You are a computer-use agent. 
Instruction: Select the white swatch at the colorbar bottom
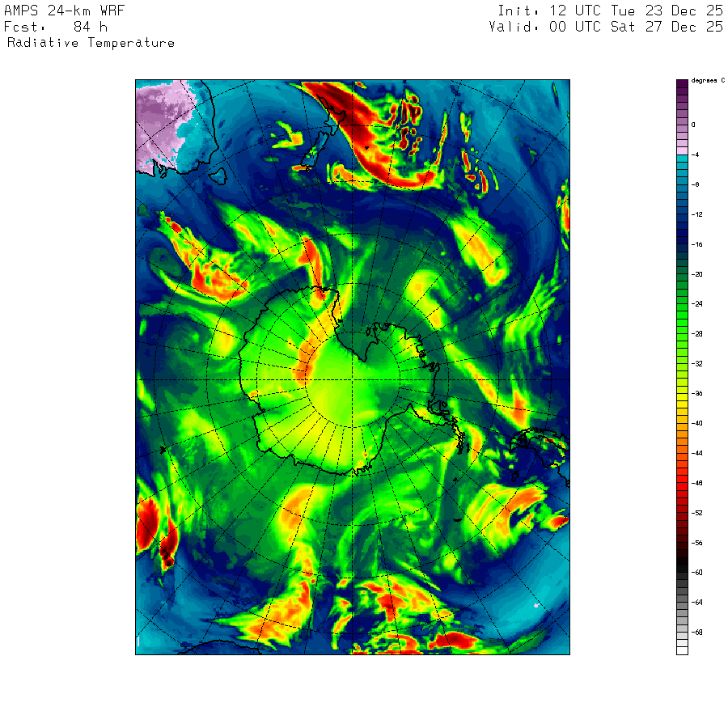tap(682, 651)
